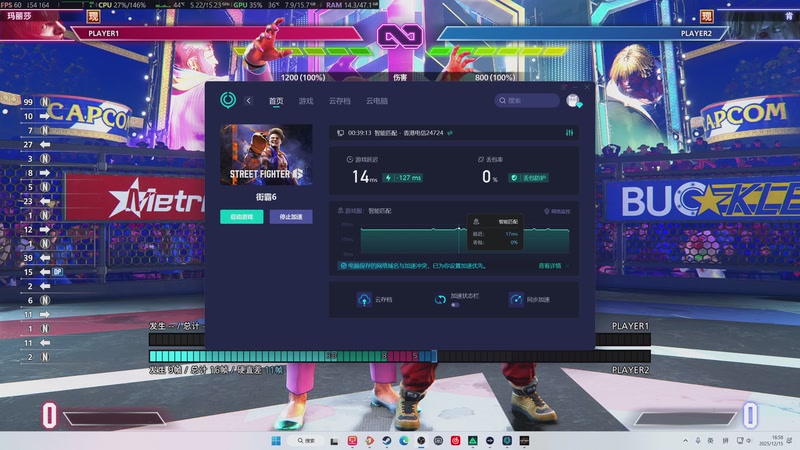Click the 智能匹配 game server label
The image size is (800, 450).
(x=380, y=211)
